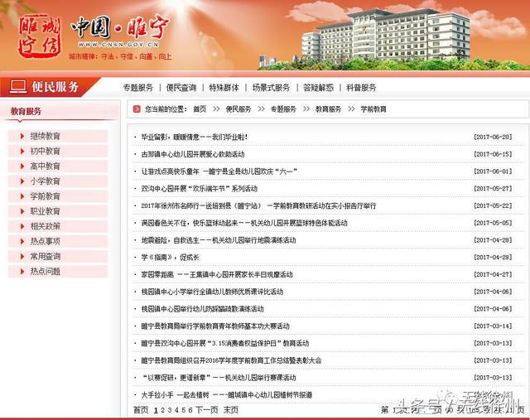Click 专题服务 in the breadcrumb
Image resolution: width=530 pixels, height=420 pixels.
[283, 109]
